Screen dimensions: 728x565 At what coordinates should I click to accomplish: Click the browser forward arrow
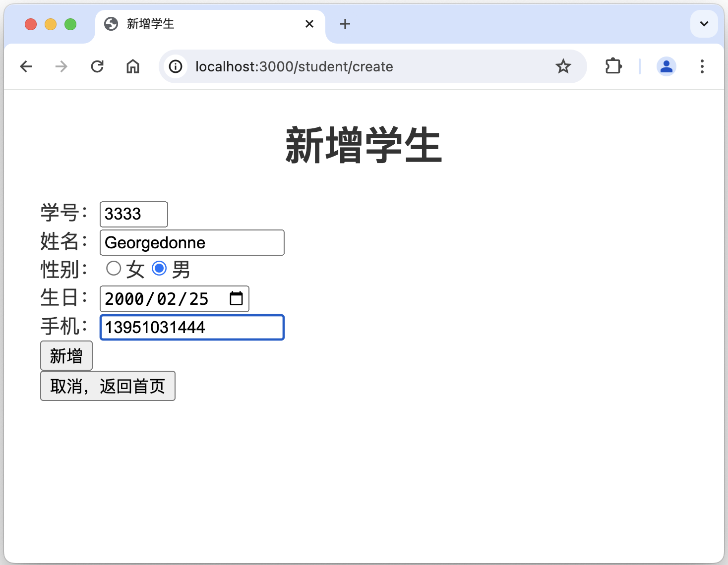click(x=61, y=66)
